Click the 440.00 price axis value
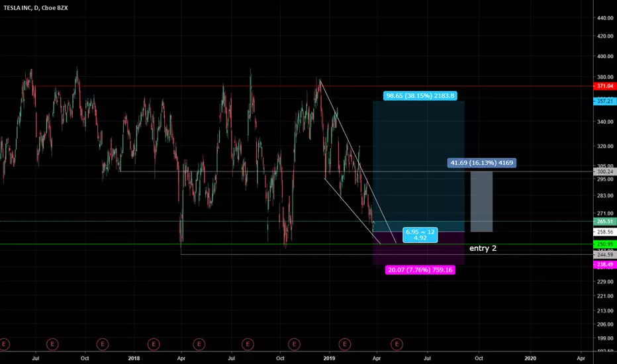Viewport: 617px width, 364px height. point(605,18)
